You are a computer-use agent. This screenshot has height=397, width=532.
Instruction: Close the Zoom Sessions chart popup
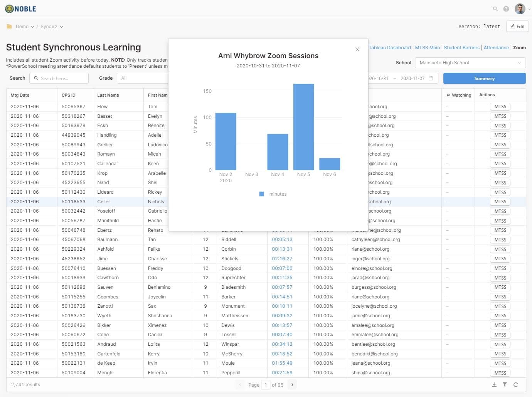pos(357,49)
